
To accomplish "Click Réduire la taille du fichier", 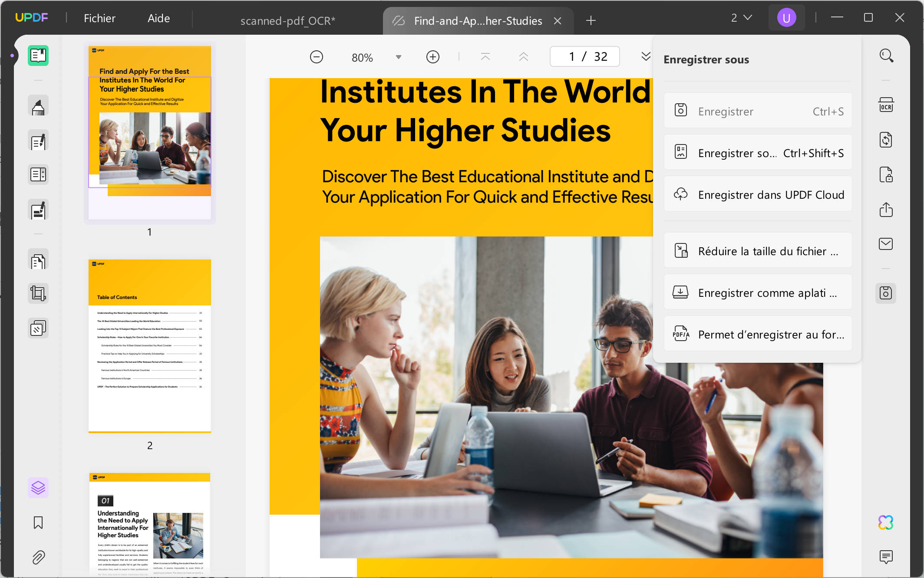I will pos(758,251).
